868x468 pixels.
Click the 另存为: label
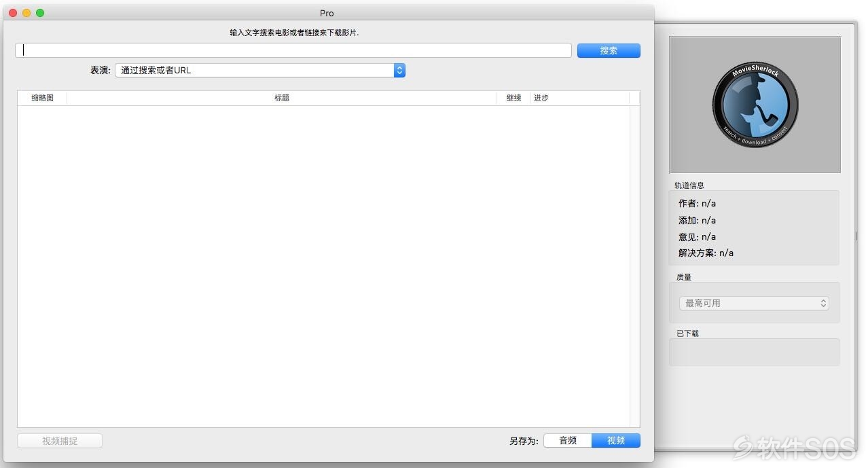tap(524, 441)
